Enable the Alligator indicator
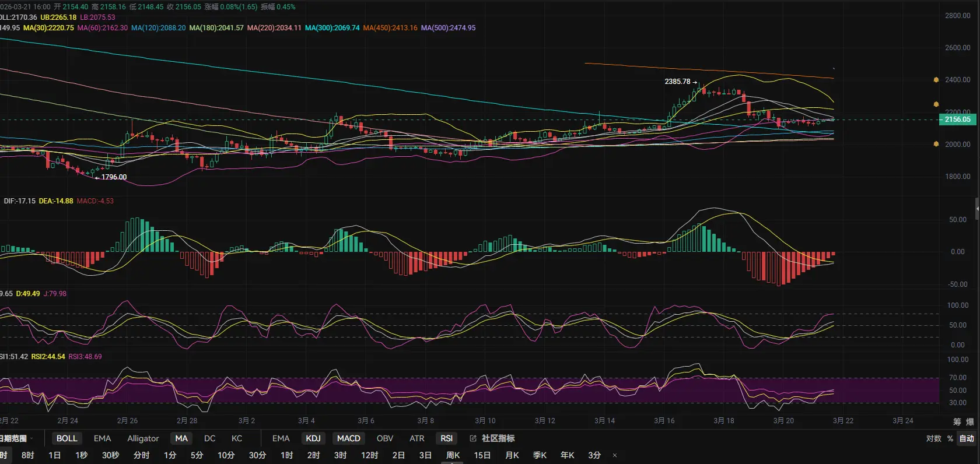This screenshot has width=980, height=464. click(143, 438)
